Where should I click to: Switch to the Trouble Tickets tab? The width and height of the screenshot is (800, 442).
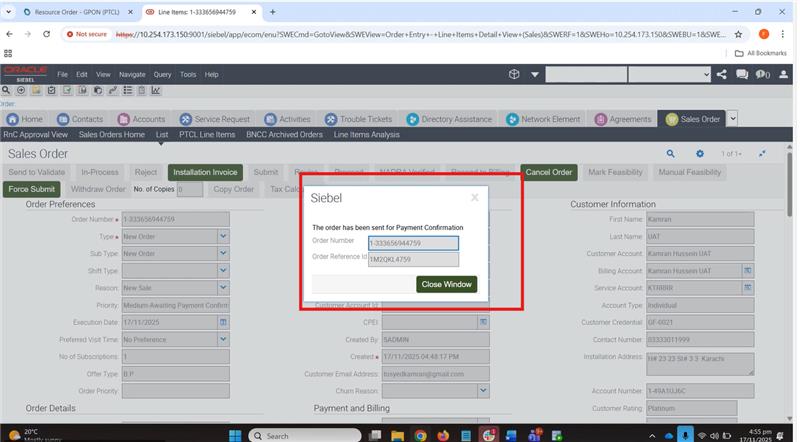pyautogui.click(x=359, y=119)
